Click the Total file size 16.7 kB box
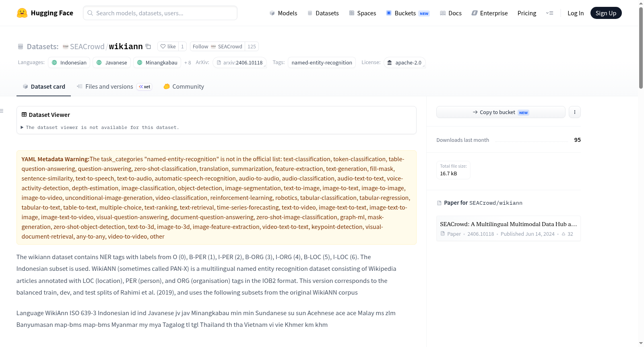The width and height of the screenshot is (644, 347). coord(453,170)
